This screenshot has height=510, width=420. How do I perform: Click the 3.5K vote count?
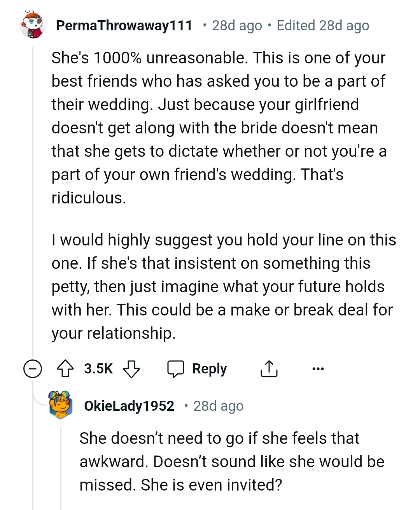(x=98, y=368)
